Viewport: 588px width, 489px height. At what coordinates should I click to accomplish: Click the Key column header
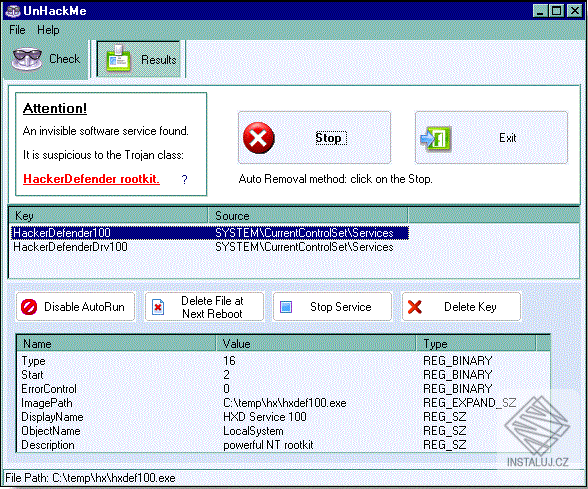click(x=108, y=216)
